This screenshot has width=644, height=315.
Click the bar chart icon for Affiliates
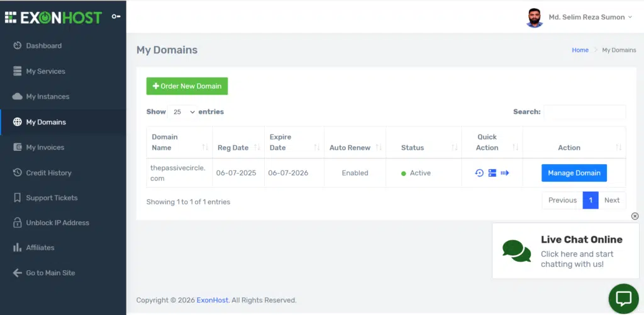(x=17, y=248)
